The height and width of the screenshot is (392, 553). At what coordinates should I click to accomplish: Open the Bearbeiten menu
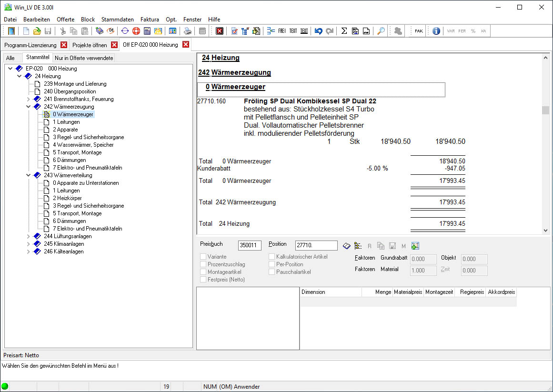coord(37,20)
